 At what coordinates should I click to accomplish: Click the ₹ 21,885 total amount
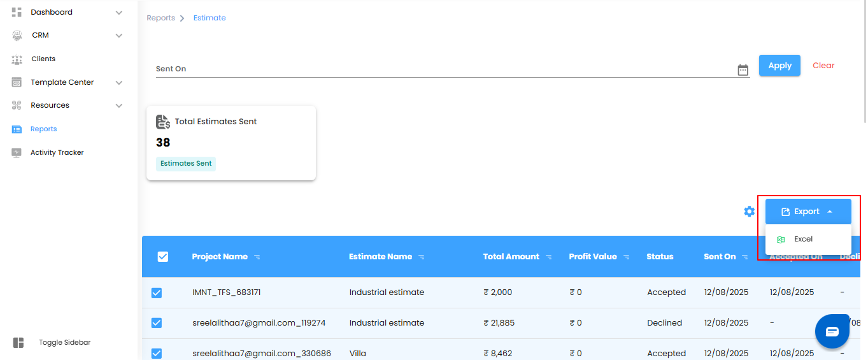pyautogui.click(x=499, y=323)
